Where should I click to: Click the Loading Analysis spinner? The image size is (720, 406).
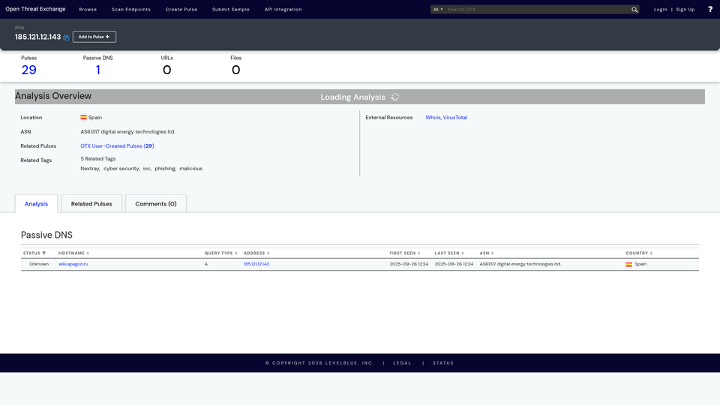tap(395, 97)
